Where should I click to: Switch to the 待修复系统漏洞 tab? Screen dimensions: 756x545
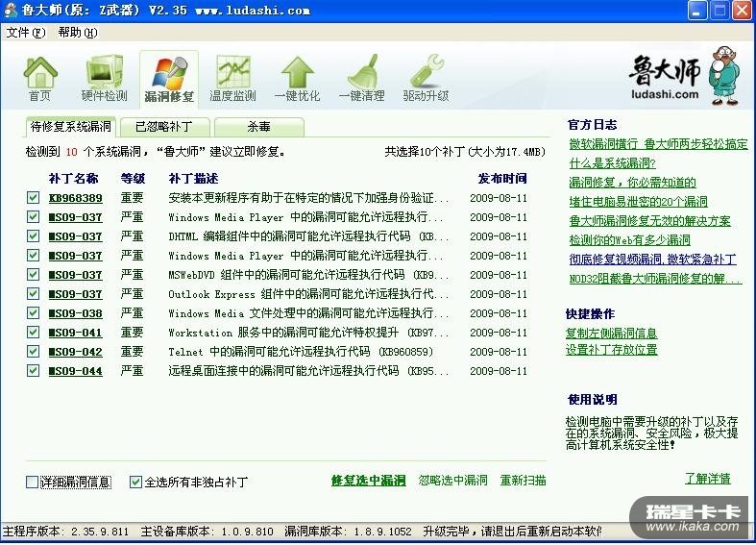(x=70, y=127)
